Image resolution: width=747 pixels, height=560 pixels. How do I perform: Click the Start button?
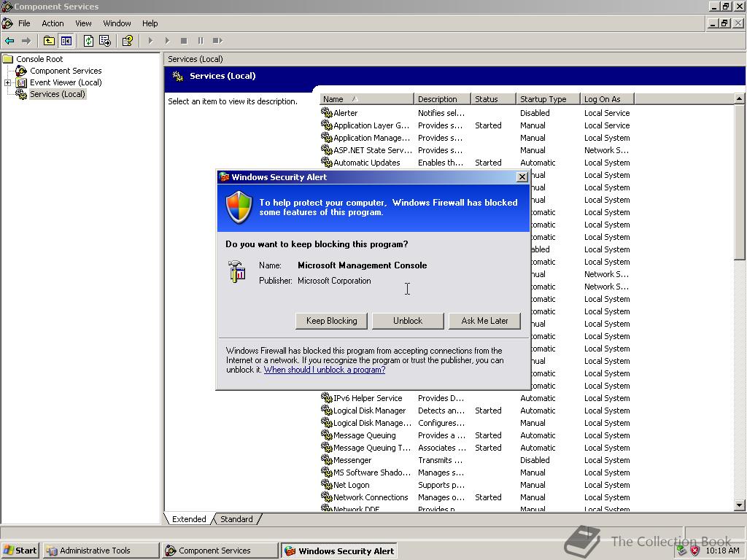[x=20, y=551]
